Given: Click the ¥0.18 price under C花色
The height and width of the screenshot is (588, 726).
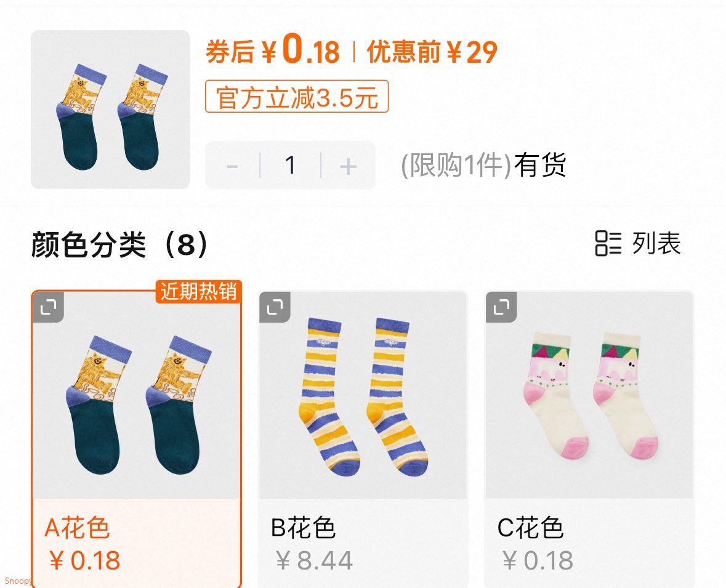Looking at the screenshot, I should pyautogui.click(x=538, y=561).
